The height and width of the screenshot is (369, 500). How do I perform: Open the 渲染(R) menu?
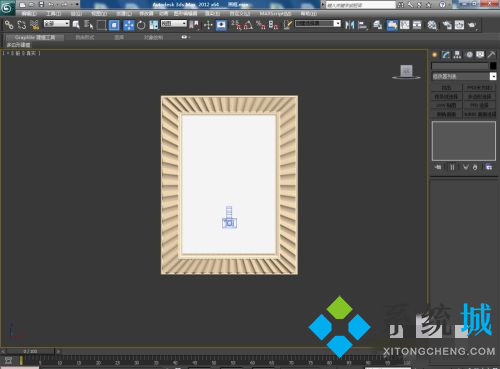coord(212,14)
